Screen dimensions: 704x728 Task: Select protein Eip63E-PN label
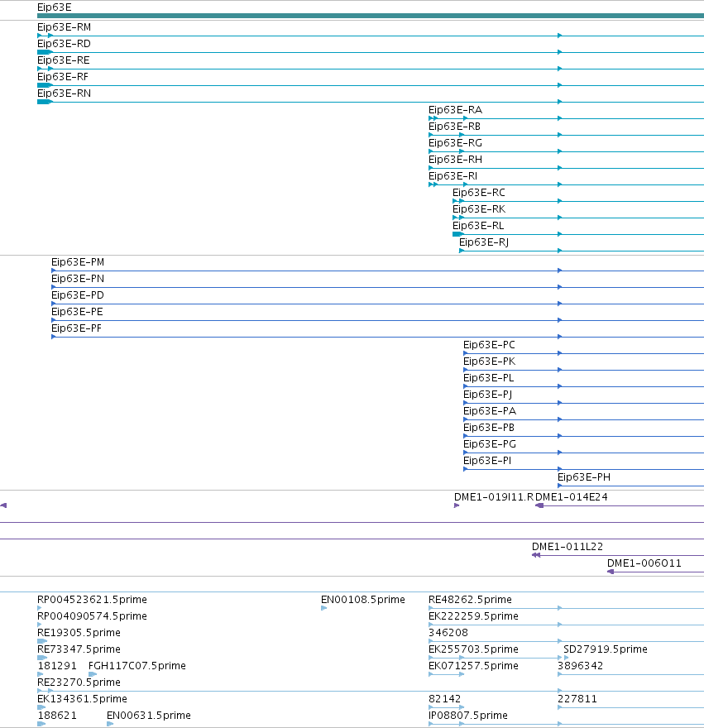(78, 279)
